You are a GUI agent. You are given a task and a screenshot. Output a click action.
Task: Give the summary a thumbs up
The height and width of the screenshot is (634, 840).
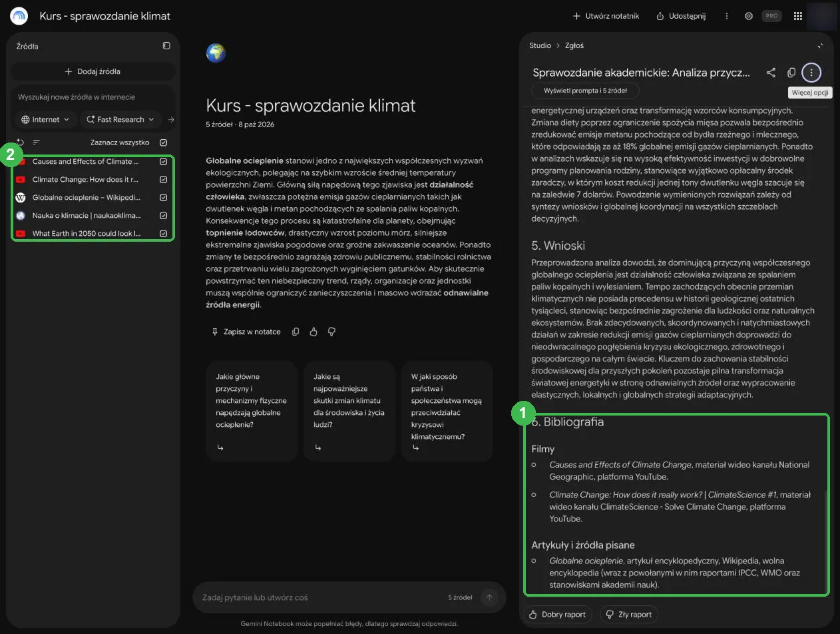pos(314,332)
